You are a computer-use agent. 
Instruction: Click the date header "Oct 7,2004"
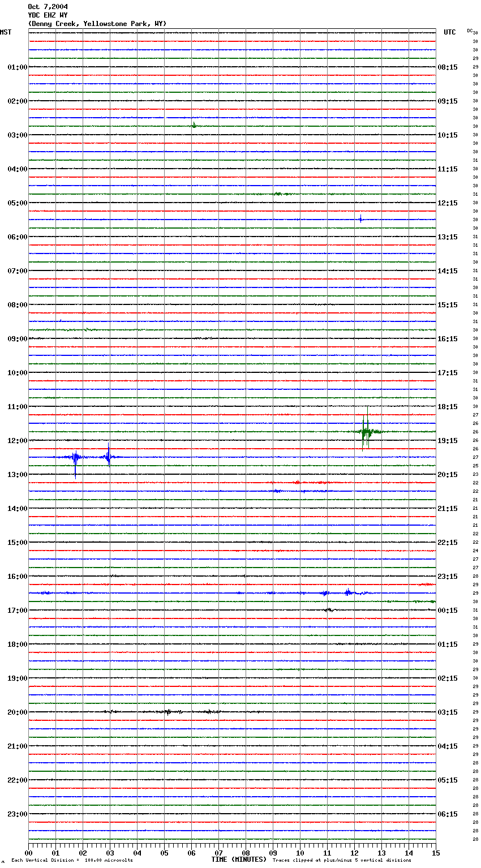[x=48, y=7]
